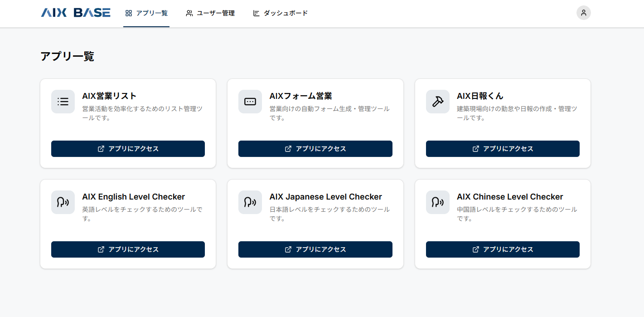Open the ダッシュボード navigation menu
The image size is (644, 317).
(x=281, y=13)
